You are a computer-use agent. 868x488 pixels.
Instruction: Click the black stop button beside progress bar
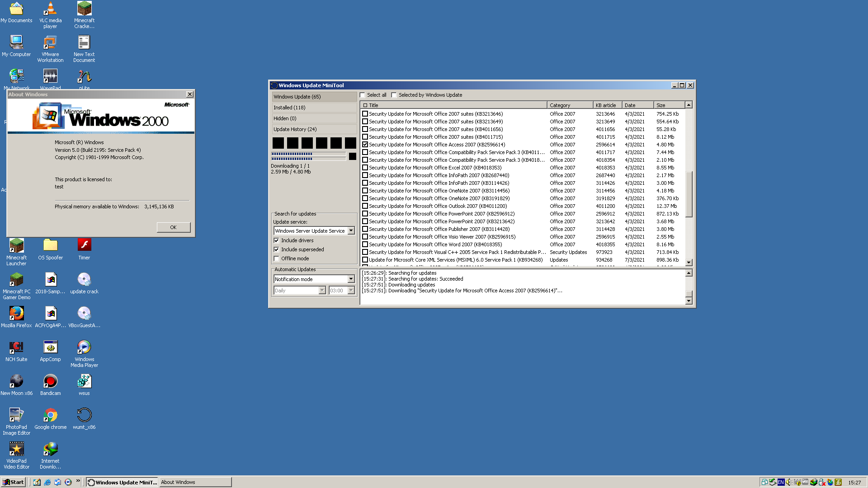(x=353, y=156)
